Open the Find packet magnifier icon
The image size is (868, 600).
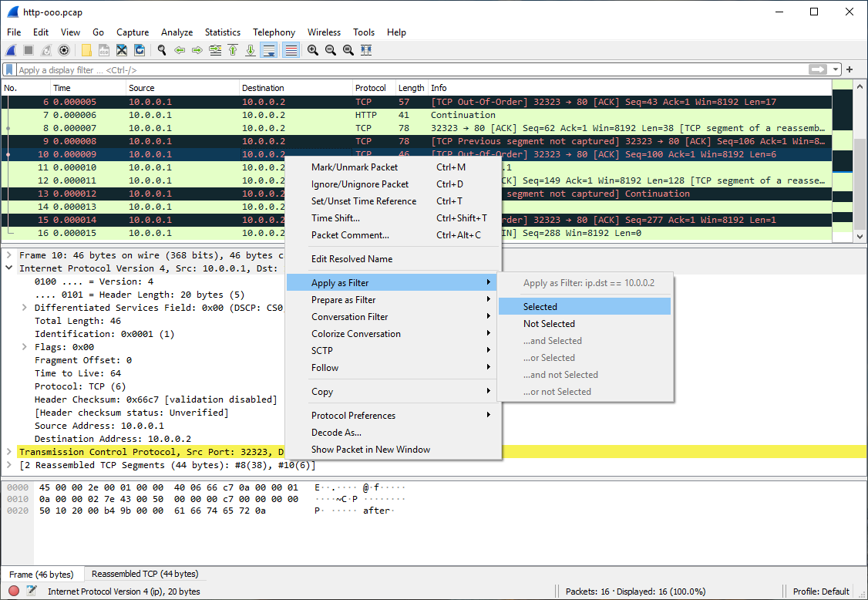coord(161,49)
